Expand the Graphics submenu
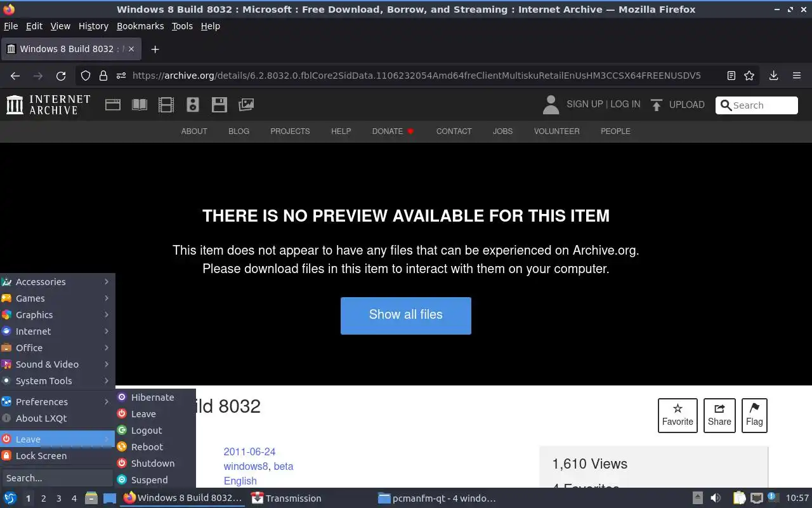 tap(57, 315)
